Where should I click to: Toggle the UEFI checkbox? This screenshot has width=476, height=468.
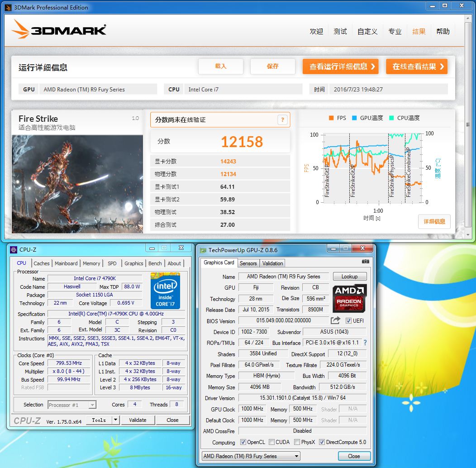[348, 321]
